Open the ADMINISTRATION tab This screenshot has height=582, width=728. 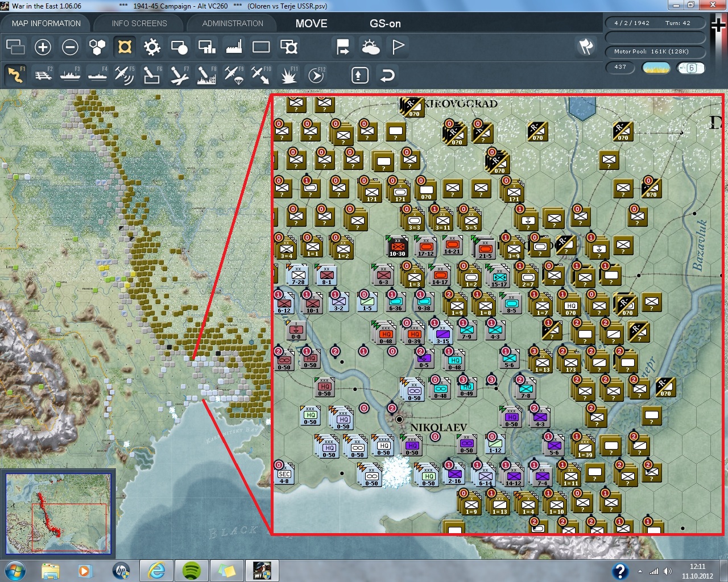(x=233, y=23)
